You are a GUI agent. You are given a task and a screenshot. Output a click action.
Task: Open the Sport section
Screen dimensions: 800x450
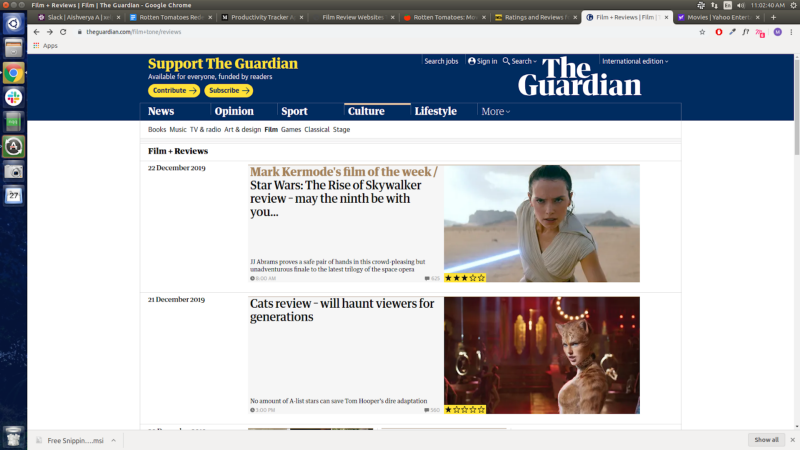pos(294,111)
